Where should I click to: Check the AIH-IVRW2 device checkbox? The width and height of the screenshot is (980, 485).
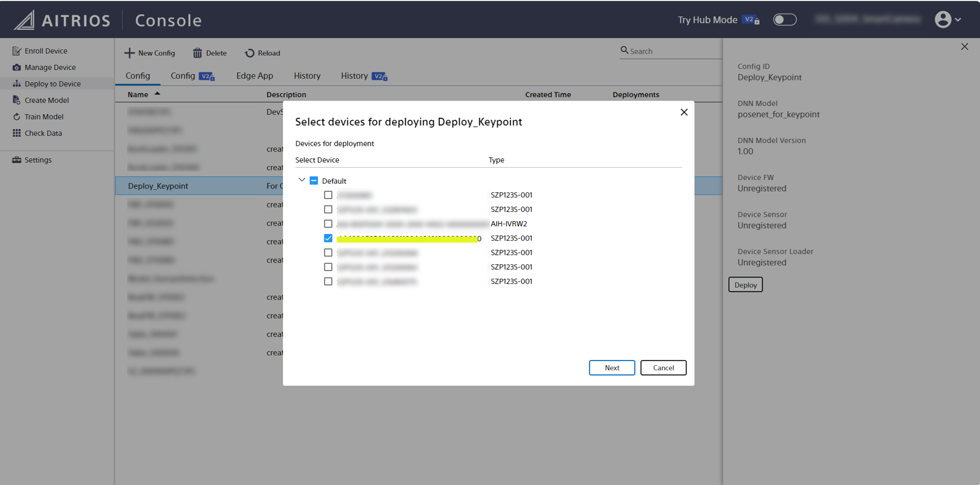328,224
